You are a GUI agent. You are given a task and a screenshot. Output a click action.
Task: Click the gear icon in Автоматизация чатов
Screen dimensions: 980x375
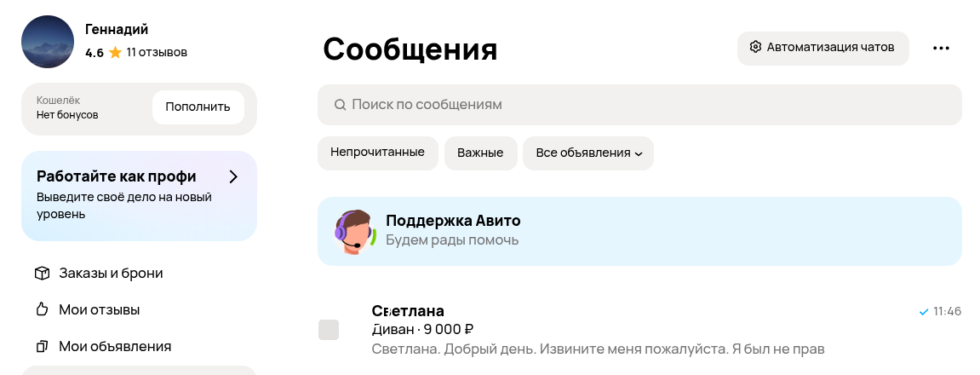point(755,47)
